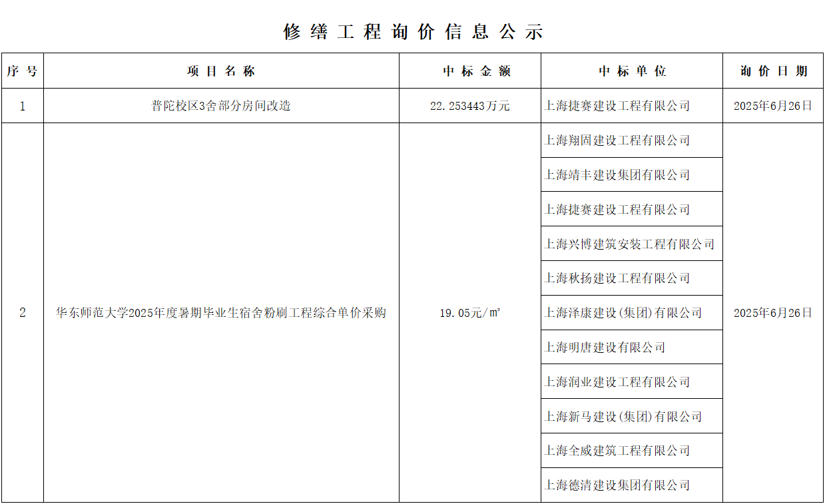Select 上海秋扬建设工程有限公司 cell
The height and width of the screenshot is (504, 825).
click(x=632, y=278)
